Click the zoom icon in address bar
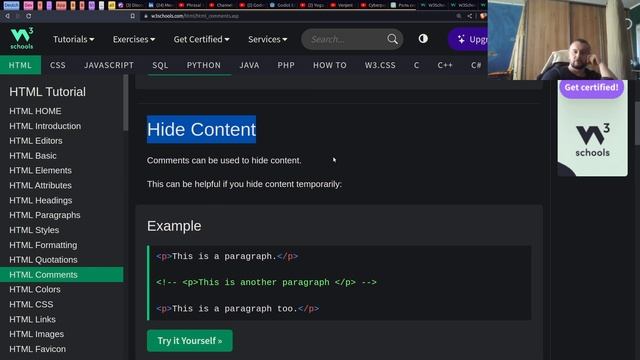 point(459,16)
